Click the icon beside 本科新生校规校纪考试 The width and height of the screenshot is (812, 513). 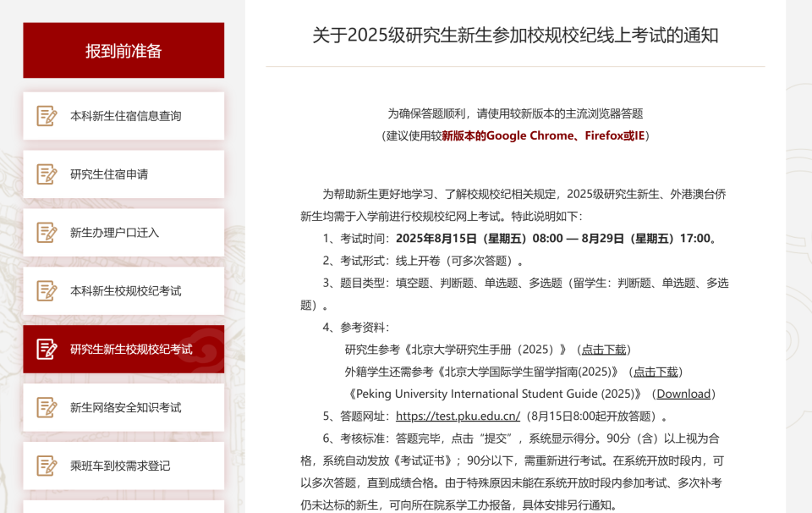point(46,290)
